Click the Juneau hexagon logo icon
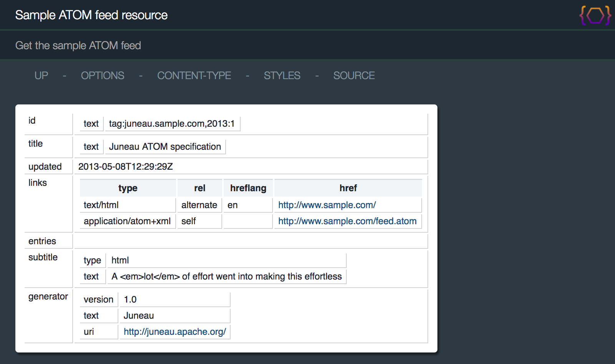Screen dimensions: 615x364 pos(595,15)
